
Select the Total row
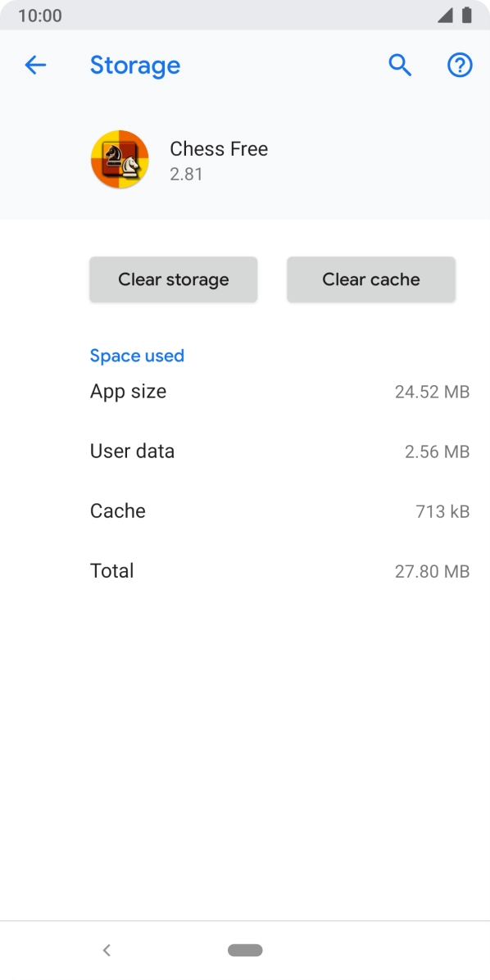click(111, 570)
